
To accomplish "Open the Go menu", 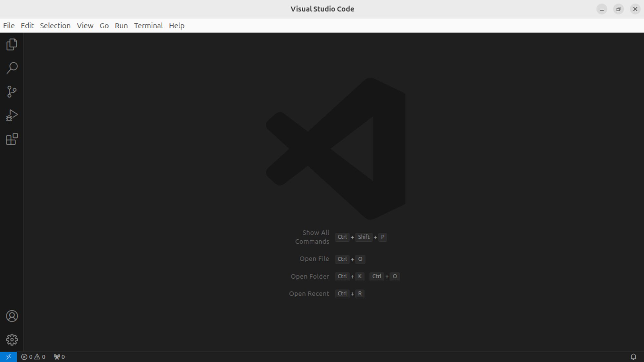I will (x=104, y=26).
